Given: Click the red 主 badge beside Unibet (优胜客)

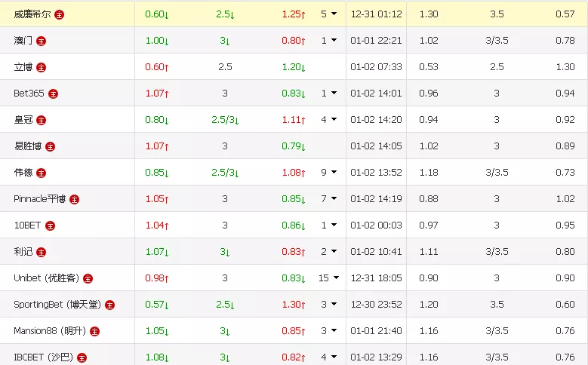Looking at the screenshot, I should (x=88, y=278).
